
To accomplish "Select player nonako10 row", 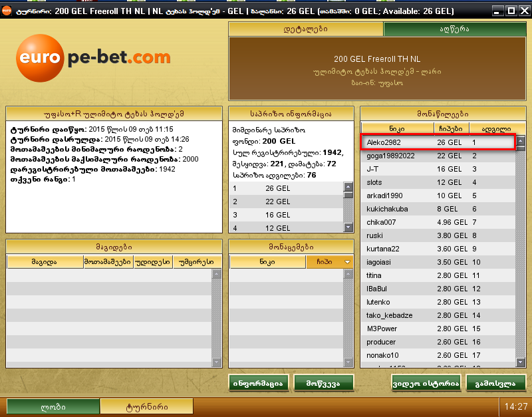I will (x=438, y=355).
